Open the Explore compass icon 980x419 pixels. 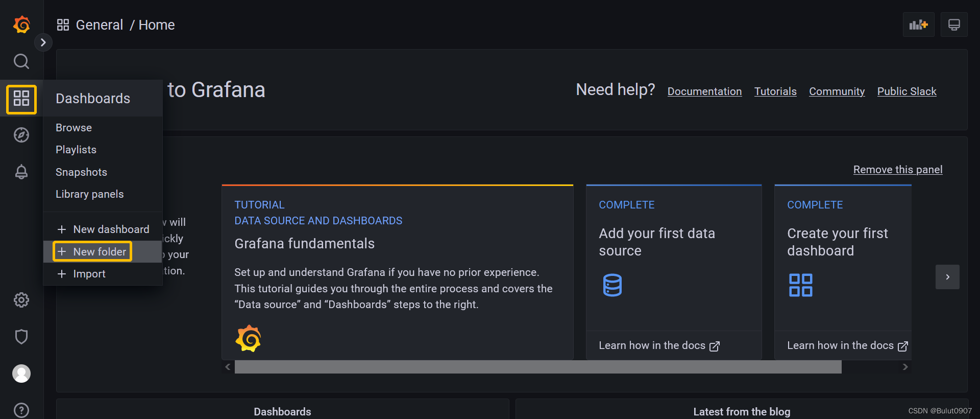point(21,135)
